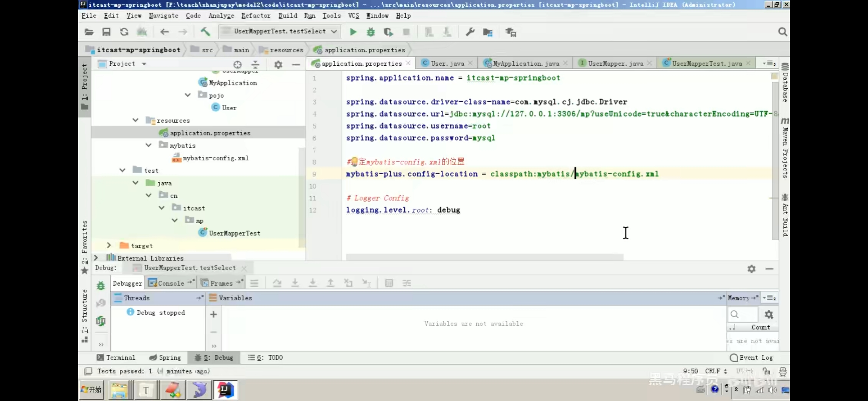Click the Rerun debug icon in Debug panel
Image resolution: width=868 pixels, height=401 pixels.
(x=101, y=286)
